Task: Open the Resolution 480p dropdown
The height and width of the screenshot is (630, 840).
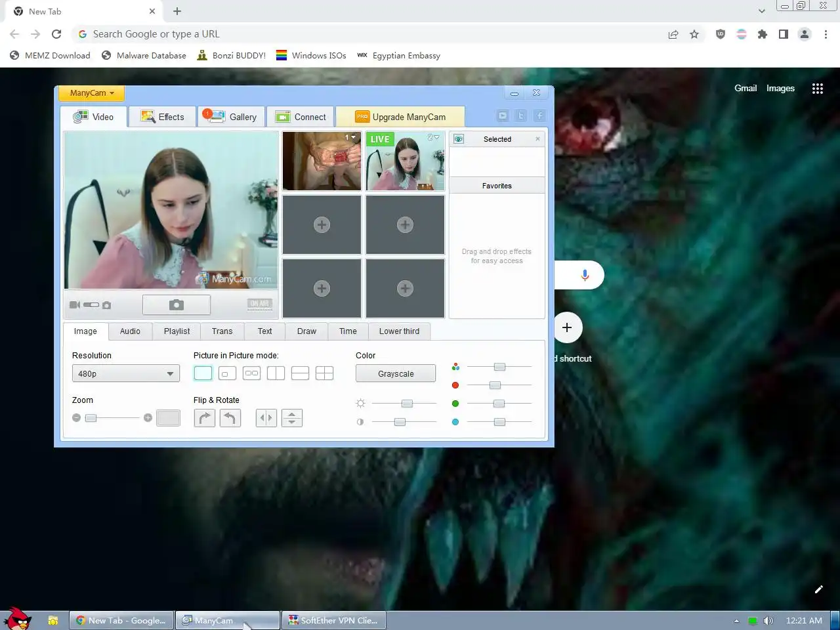Action: tap(125, 373)
